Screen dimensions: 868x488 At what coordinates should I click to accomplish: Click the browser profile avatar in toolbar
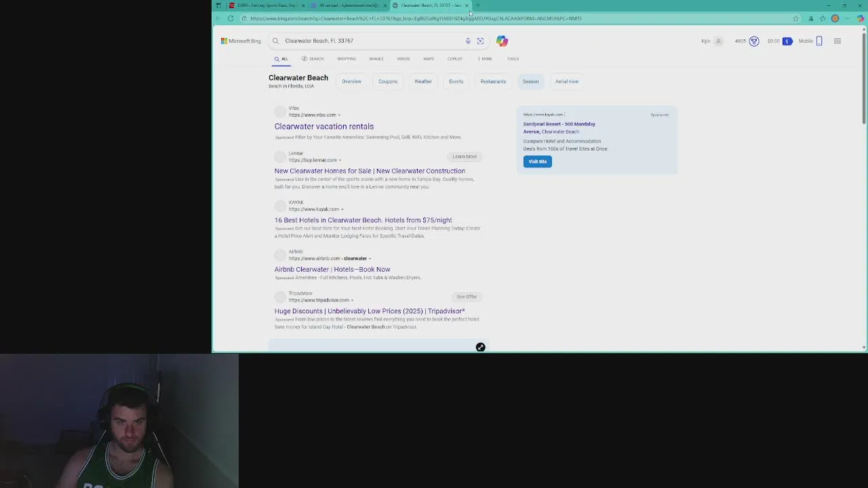tap(835, 18)
